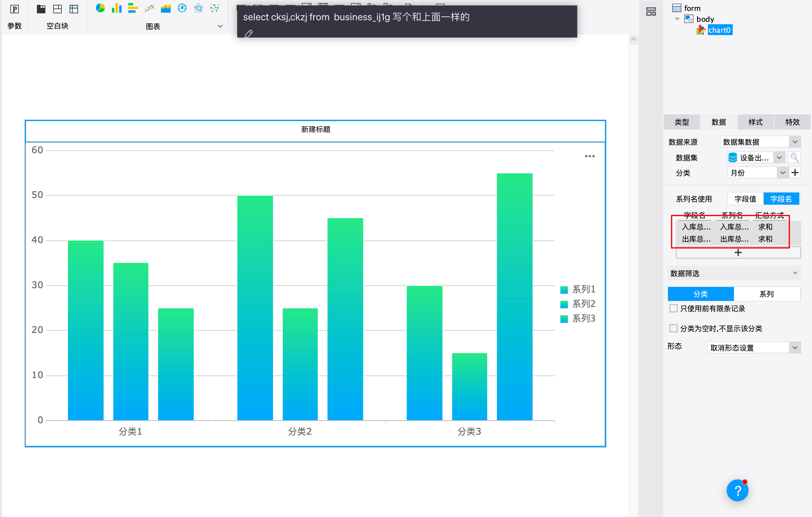Click the 字段名 column header
Image resolution: width=812 pixels, height=517 pixels.
pos(694,215)
